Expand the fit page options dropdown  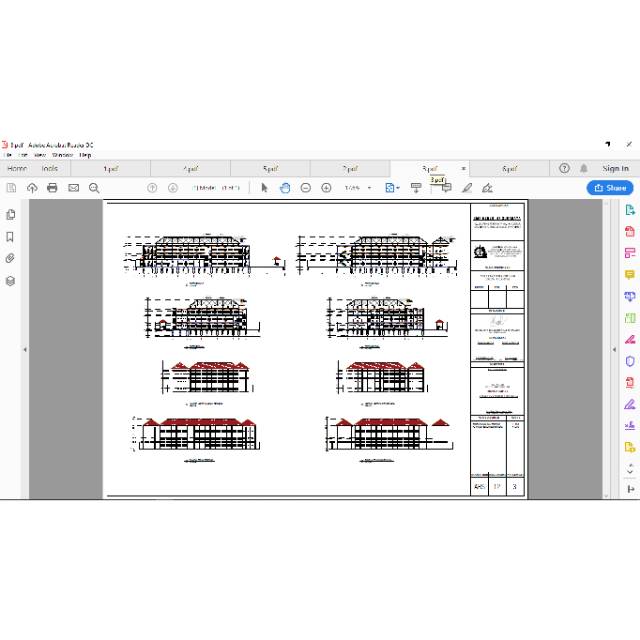tap(398, 188)
